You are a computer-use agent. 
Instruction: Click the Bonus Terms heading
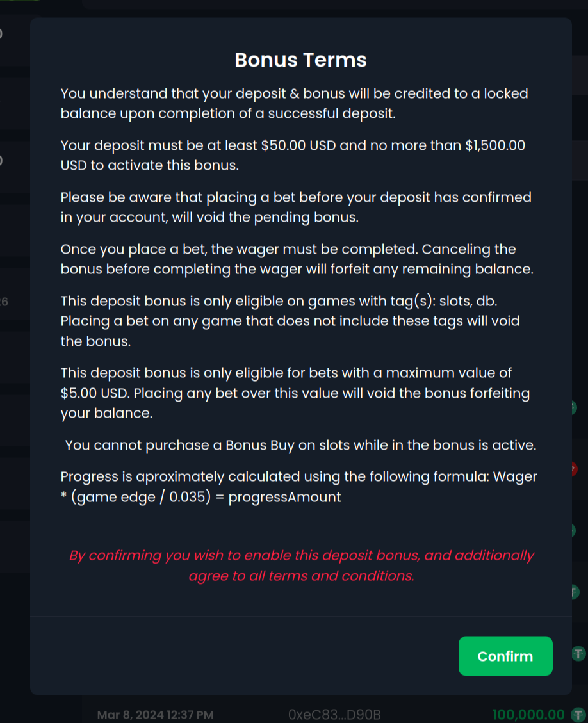[300, 60]
